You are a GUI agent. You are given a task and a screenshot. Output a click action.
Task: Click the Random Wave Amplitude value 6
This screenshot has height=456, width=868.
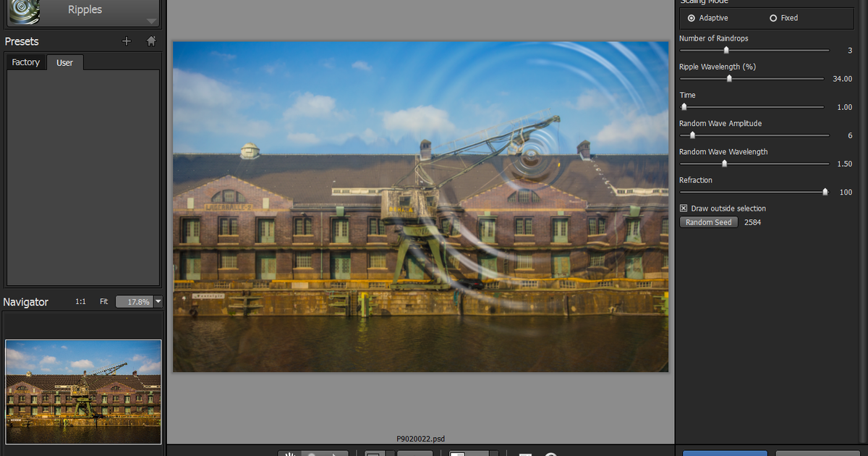pos(850,136)
